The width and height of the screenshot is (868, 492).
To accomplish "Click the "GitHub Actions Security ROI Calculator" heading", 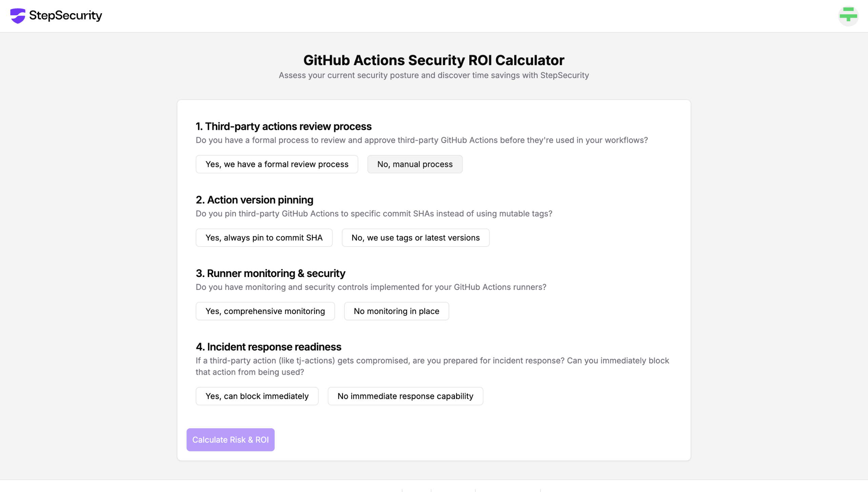I will click(434, 60).
